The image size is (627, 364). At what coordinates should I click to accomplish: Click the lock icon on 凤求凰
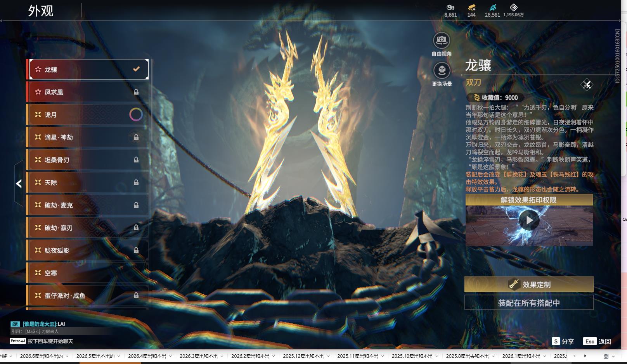[x=136, y=92]
